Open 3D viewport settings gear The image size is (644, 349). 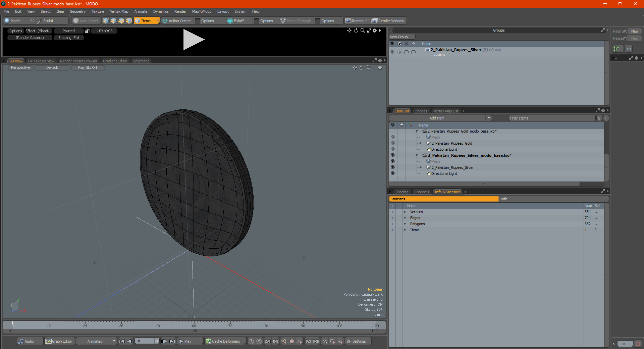[x=380, y=68]
